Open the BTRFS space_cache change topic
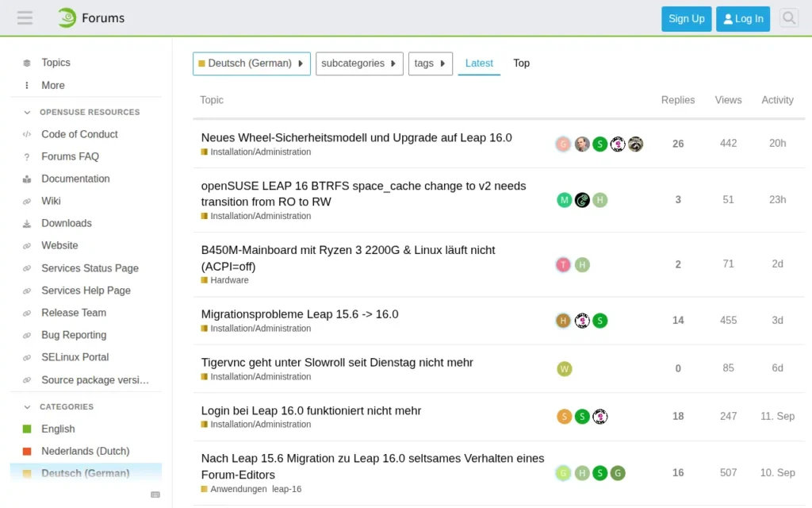 (x=363, y=194)
